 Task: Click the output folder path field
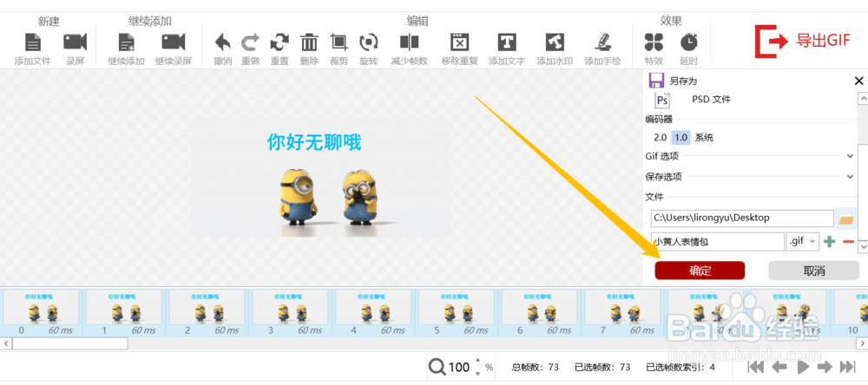tap(742, 218)
